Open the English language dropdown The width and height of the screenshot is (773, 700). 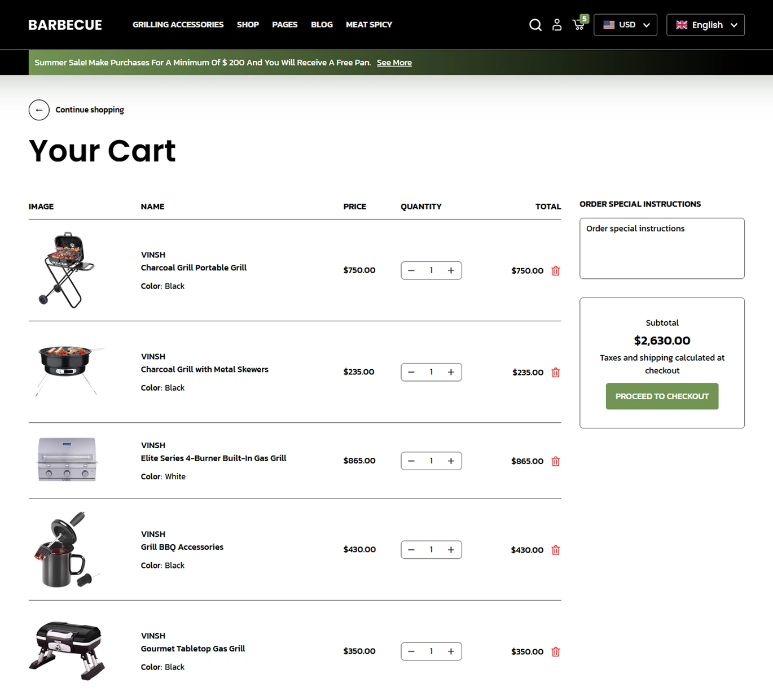point(705,25)
